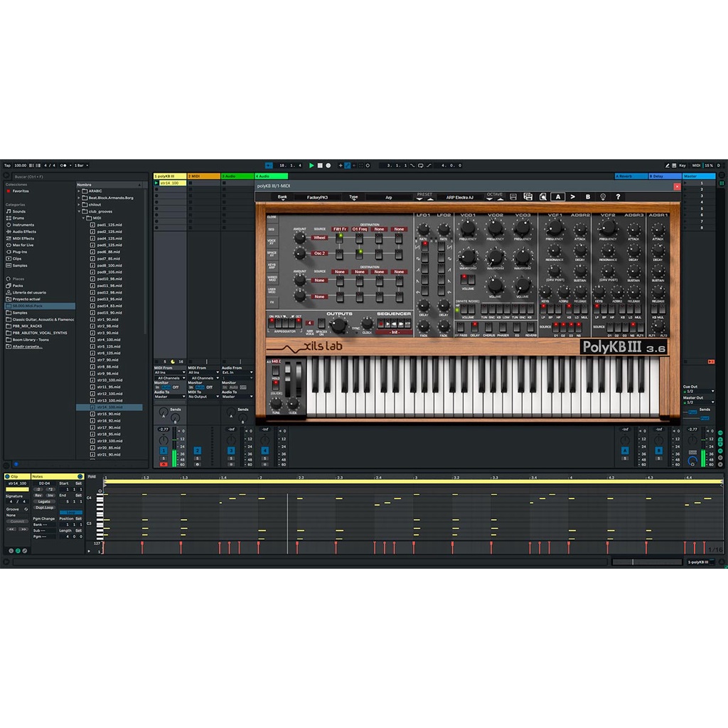Toggle track 1 activator button
This screenshot has height=728, width=728.
[164, 451]
